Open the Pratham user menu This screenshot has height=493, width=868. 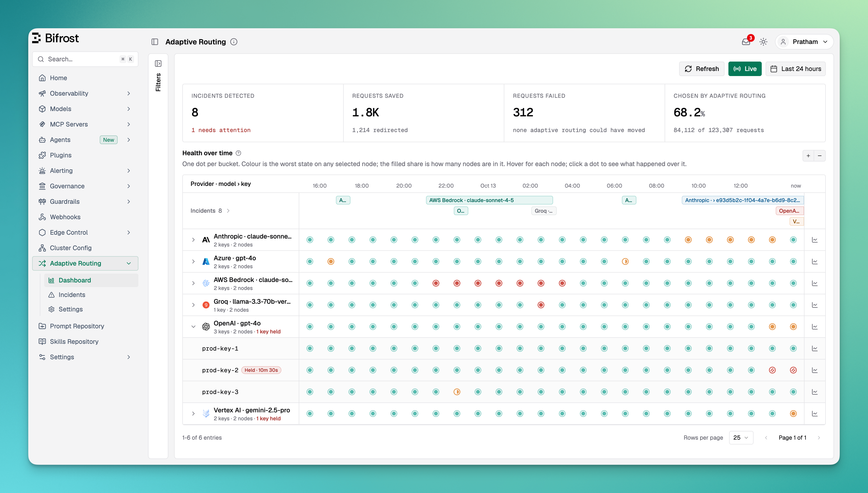[804, 42]
